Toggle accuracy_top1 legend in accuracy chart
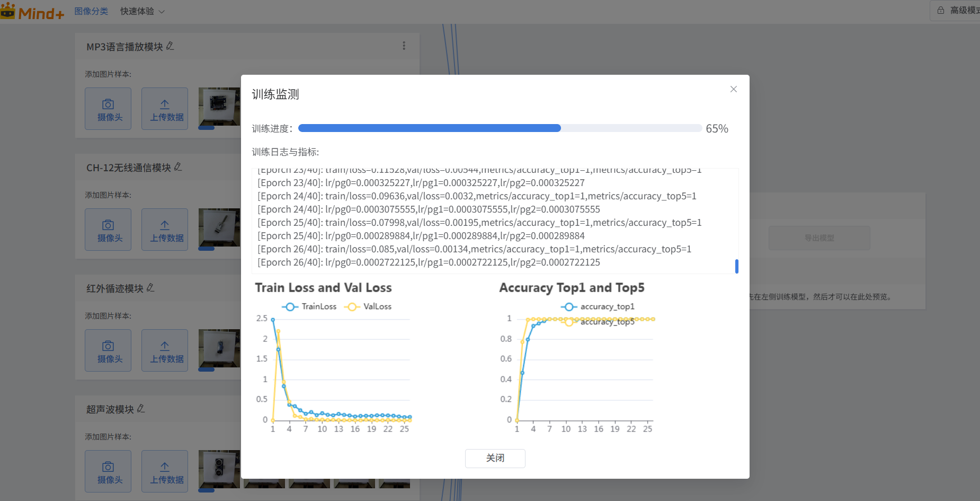Viewport: 980px width, 501px height. (x=598, y=306)
